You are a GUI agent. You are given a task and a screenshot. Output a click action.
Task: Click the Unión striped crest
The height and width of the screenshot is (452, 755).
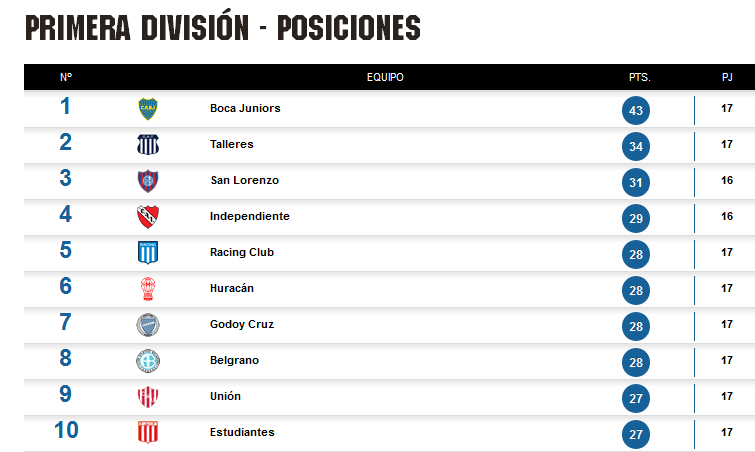pos(148,397)
